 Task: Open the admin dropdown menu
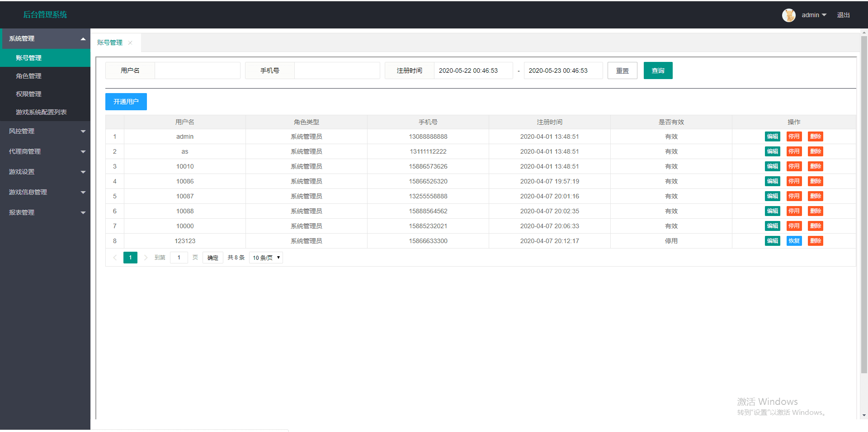coord(814,15)
